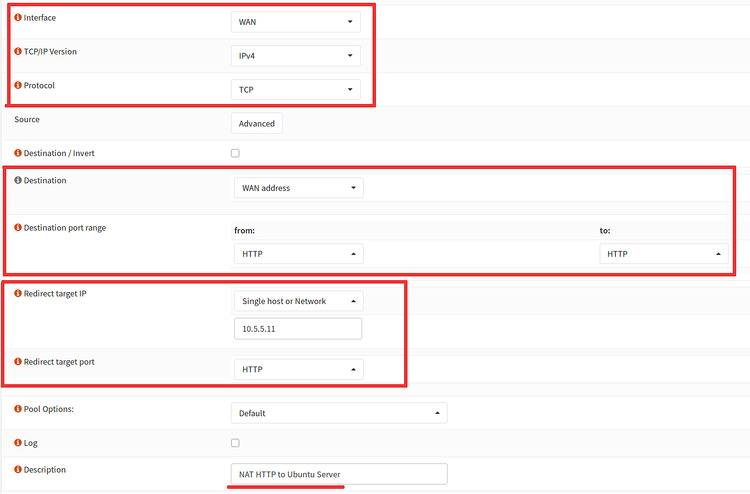The width and height of the screenshot is (750, 494).
Task: Click the Advanced button for Source
Action: [x=257, y=124]
